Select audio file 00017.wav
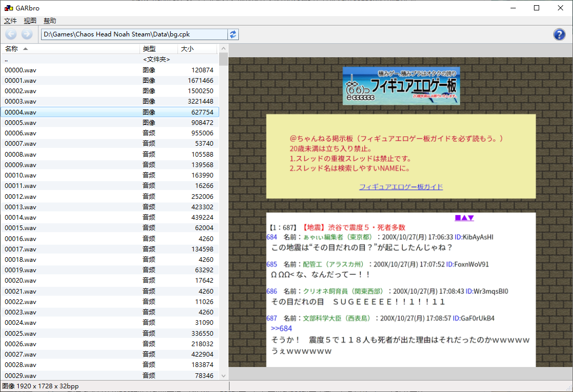Screen dimensions: 573x392 pos(110,249)
